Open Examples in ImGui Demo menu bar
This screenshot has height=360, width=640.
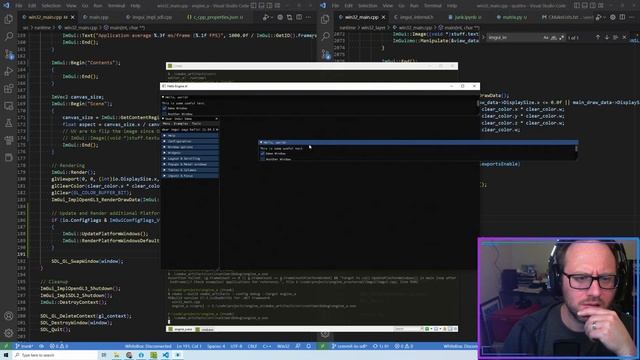tap(181, 124)
